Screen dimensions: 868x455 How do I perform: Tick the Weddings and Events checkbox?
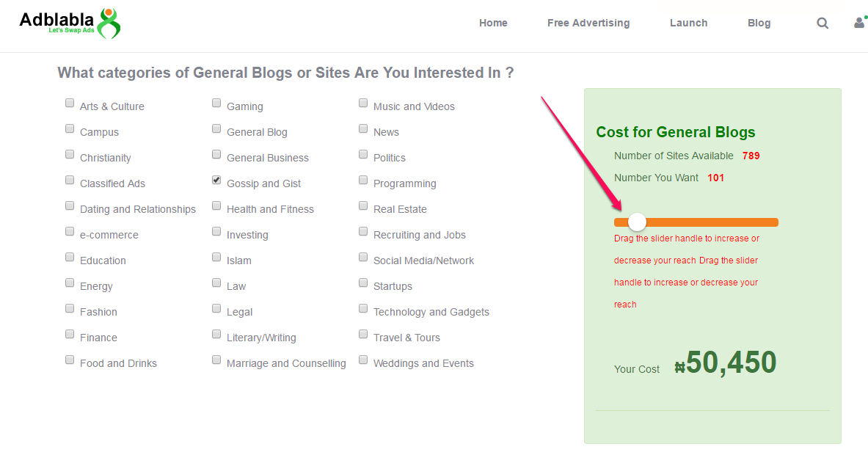click(363, 360)
